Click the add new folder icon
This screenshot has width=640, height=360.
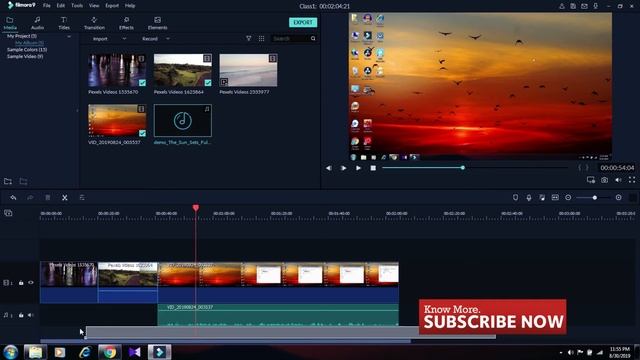point(8,181)
